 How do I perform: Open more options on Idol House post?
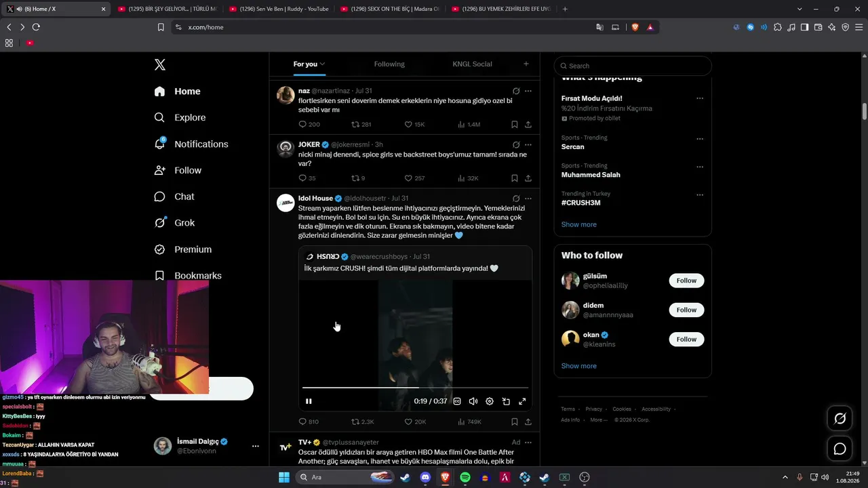tap(528, 199)
